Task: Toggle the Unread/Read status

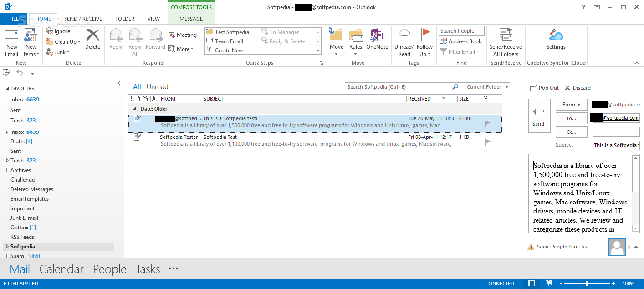Action: [404, 42]
